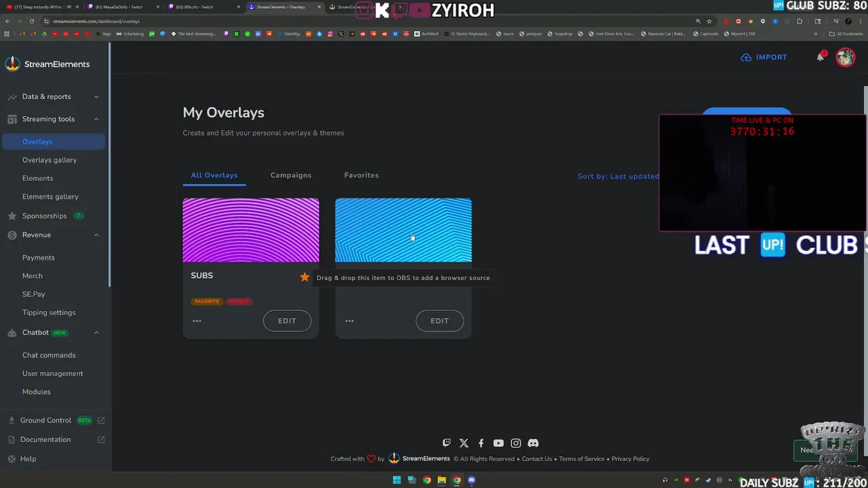This screenshot has width=868, height=488.
Task: Open Modules page
Action: (x=36, y=392)
